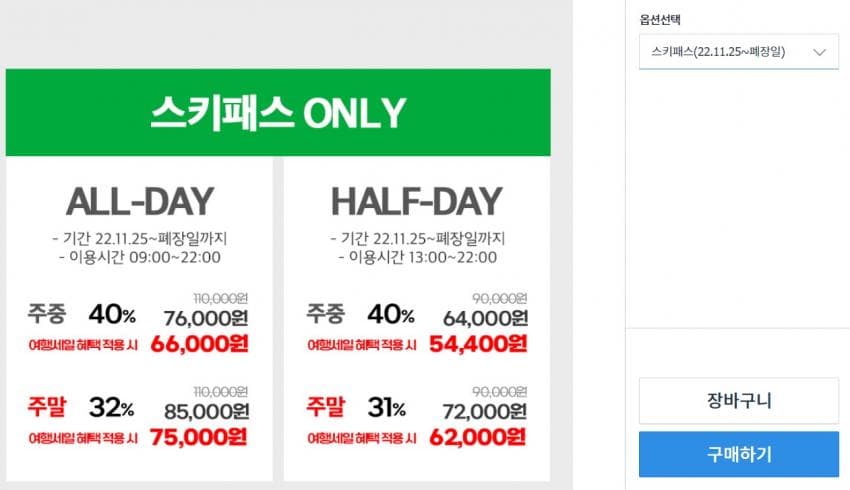Viewport: 850px width, 490px height.
Task: Click the ALL-DAY weekend 85,000원 price
Action: point(206,410)
